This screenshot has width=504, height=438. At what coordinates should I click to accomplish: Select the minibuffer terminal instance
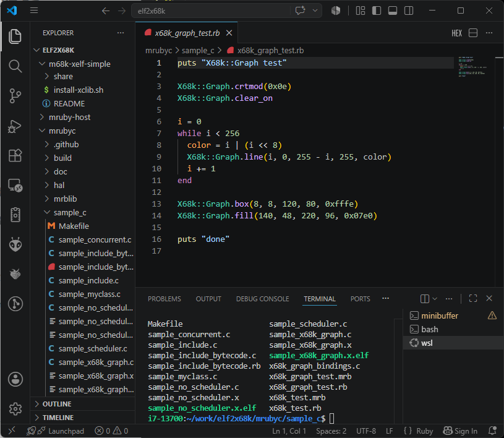click(453, 316)
